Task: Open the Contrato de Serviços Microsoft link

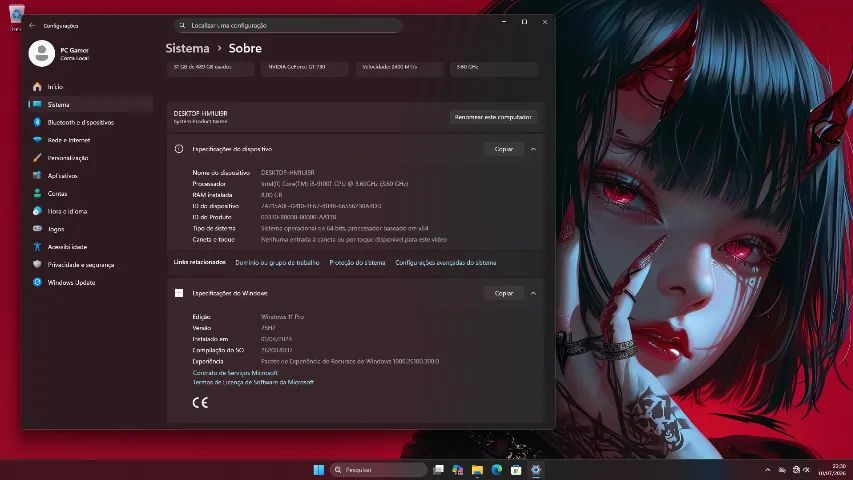Action: [x=235, y=373]
